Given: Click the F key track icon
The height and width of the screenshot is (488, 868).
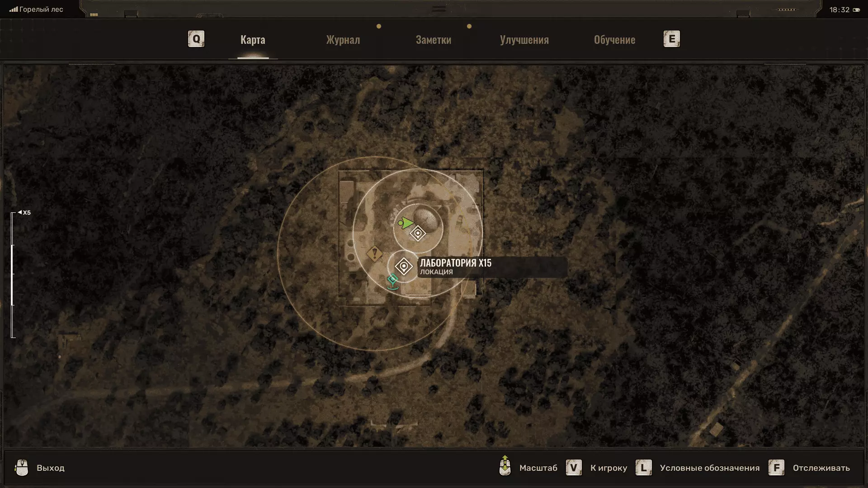Looking at the screenshot, I should [x=776, y=468].
